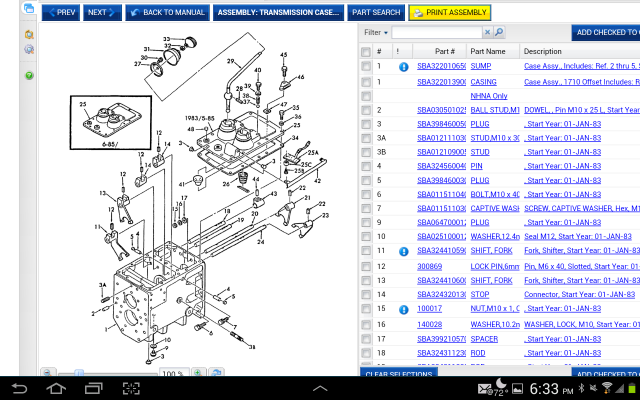Click the ROD part name link in row 18
The image size is (640, 400).
click(x=478, y=353)
